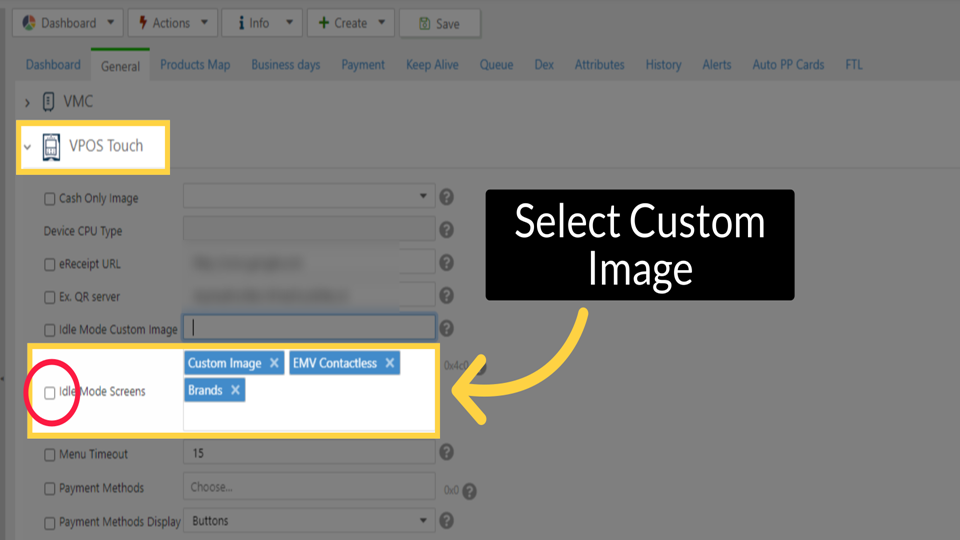
Task: Open the Payment Methods Choose field
Action: click(309, 487)
